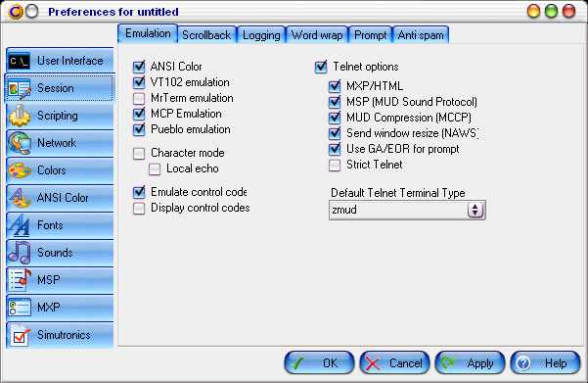Apply the preference changes
Viewport: 588px width, 383px height.
pyautogui.click(x=470, y=362)
